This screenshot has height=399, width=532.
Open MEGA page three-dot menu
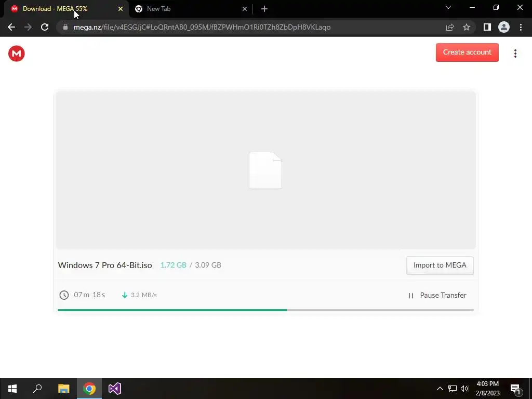coord(515,54)
